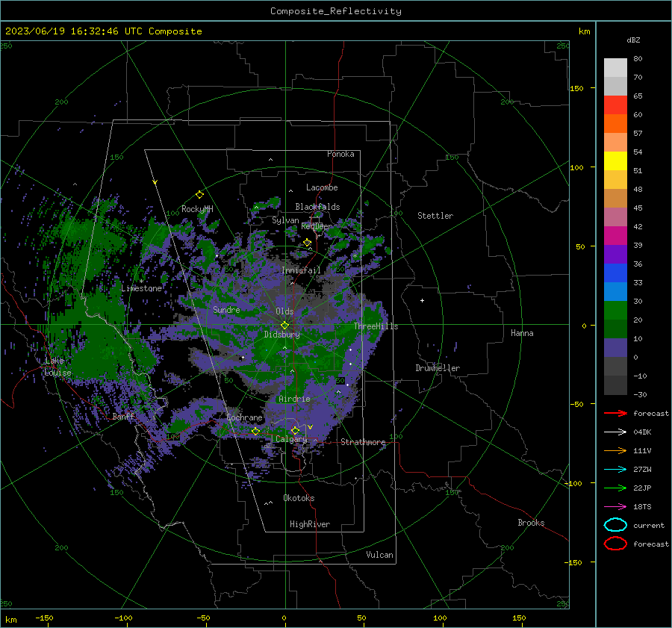Viewport: 672px width, 628px height.
Task: Click the Drumheller town label
Action: click(x=438, y=368)
